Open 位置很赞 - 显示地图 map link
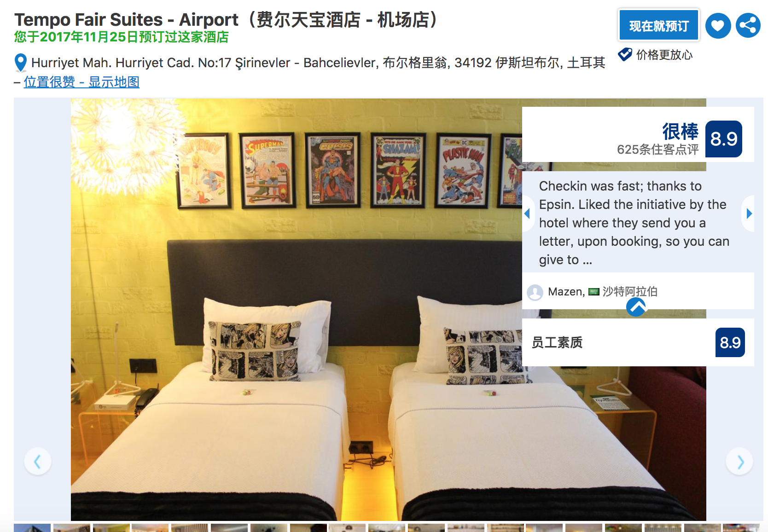Image resolution: width=768 pixels, height=532 pixels. [x=81, y=82]
